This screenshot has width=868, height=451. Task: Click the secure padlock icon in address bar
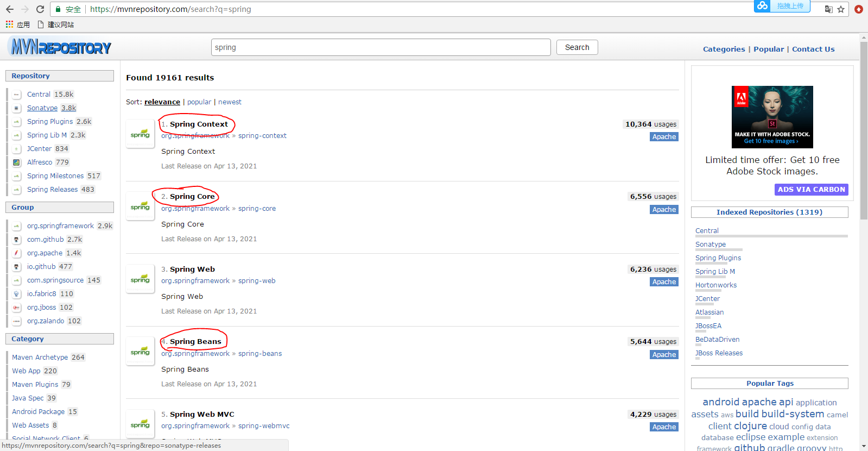pos(58,9)
